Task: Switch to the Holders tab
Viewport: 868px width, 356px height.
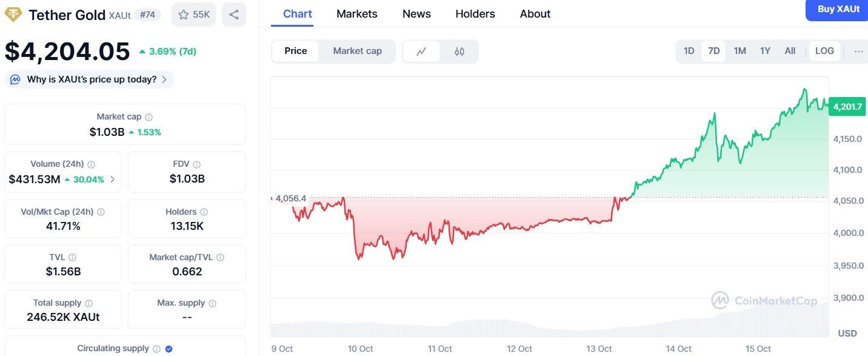Action: point(475,14)
